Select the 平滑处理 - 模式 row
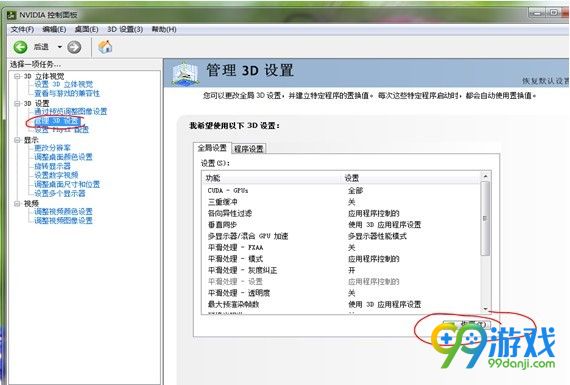570x385 pixels. [x=341, y=259]
